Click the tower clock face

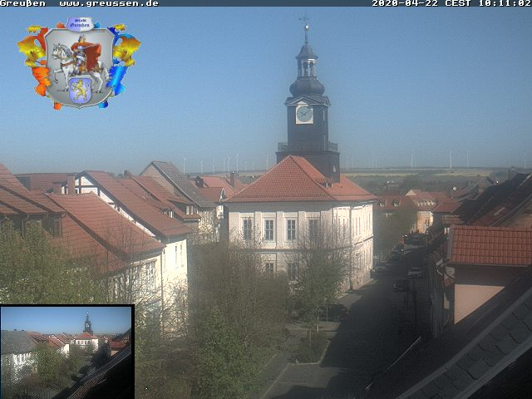pyautogui.click(x=304, y=114)
